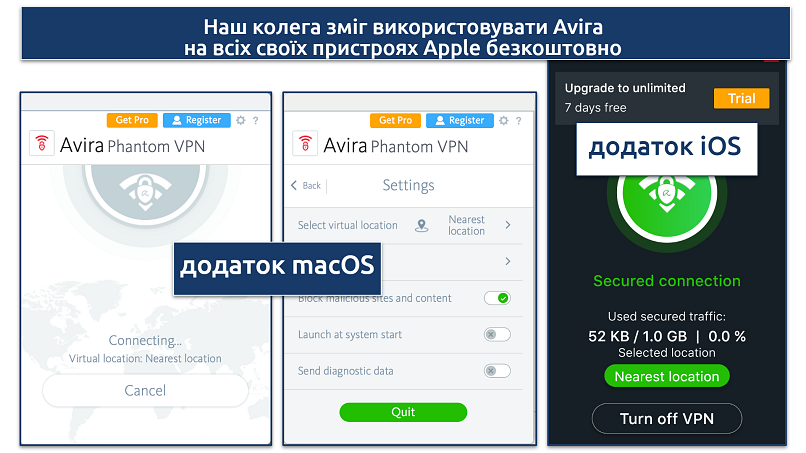
Task: Click map pin icon beside virtual location
Action: (x=422, y=225)
